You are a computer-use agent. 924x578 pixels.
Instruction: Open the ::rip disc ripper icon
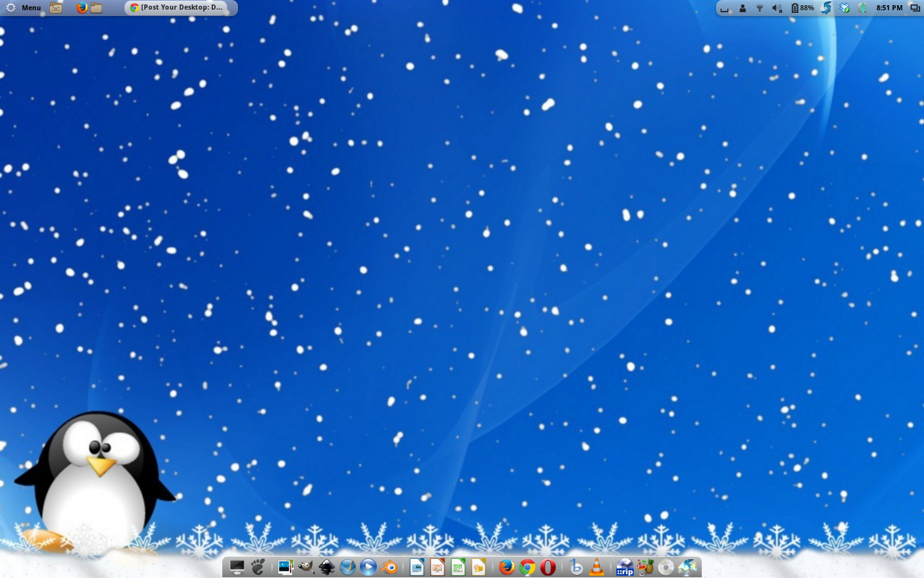coord(625,567)
